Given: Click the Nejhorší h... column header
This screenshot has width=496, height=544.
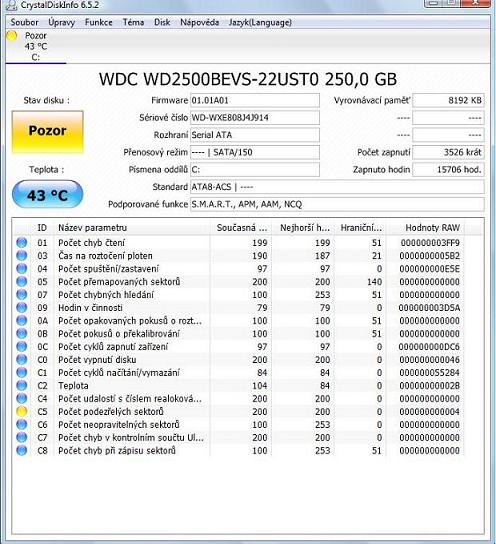Looking at the screenshot, I should [303, 228].
